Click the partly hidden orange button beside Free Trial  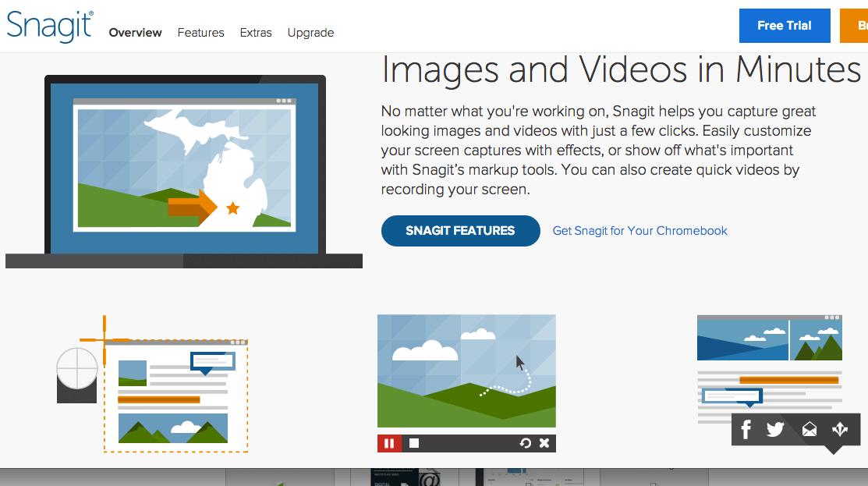(854, 26)
